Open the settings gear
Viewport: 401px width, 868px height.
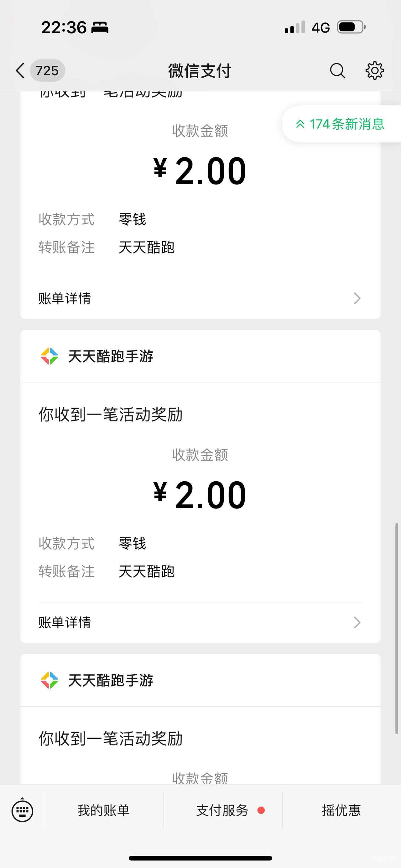point(375,71)
